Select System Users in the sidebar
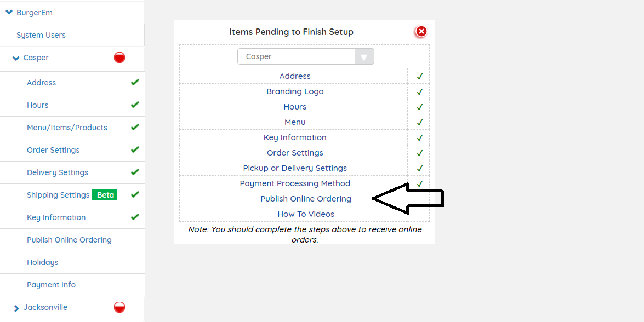The width and height of the screenshot is (644, 322). [x=41, y=35]
